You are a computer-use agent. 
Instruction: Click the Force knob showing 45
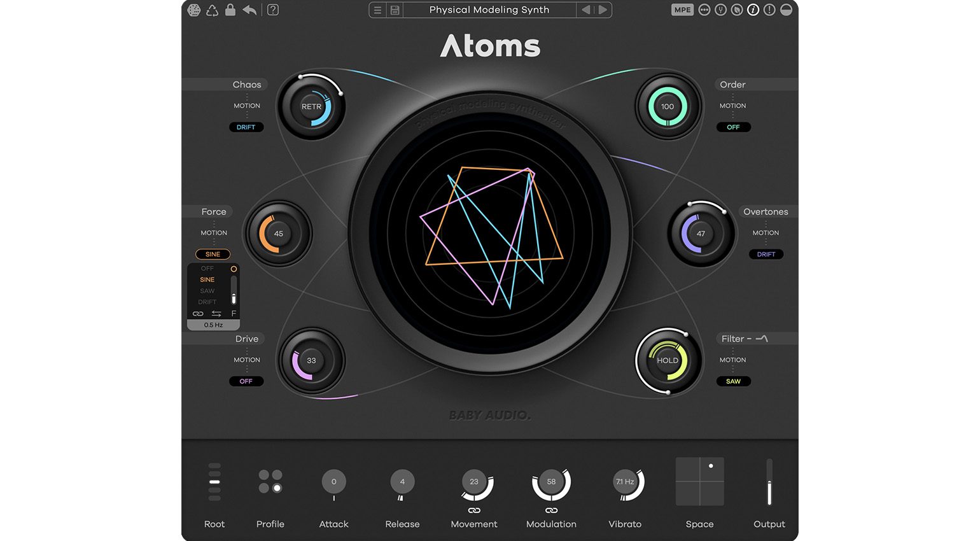point(278,234)
